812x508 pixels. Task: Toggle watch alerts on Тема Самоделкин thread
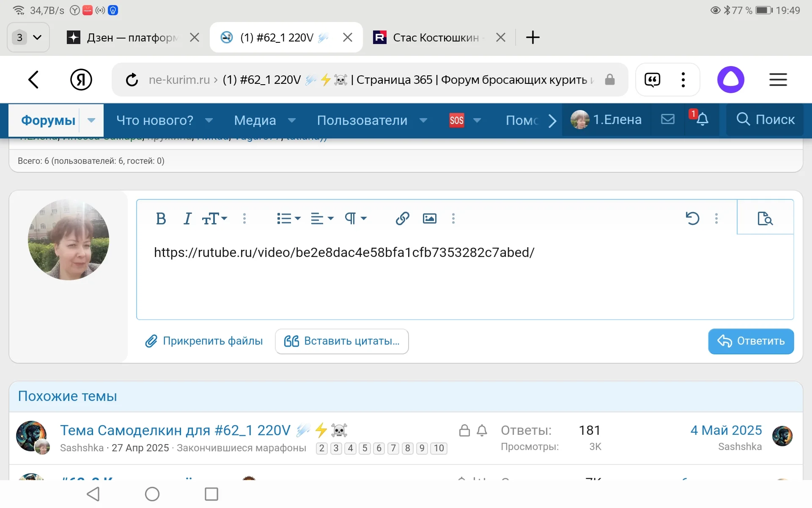pyautogui.click(x=482, y=431)
